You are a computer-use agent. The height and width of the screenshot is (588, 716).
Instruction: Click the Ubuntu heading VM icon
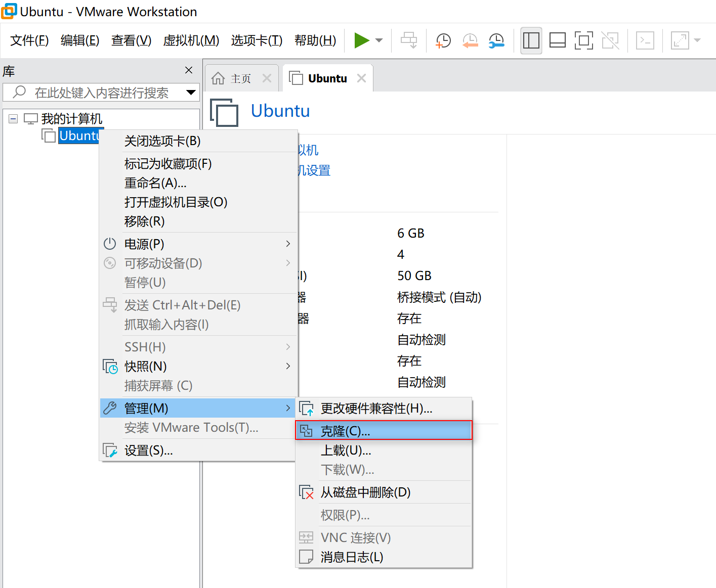coord(224,113)
